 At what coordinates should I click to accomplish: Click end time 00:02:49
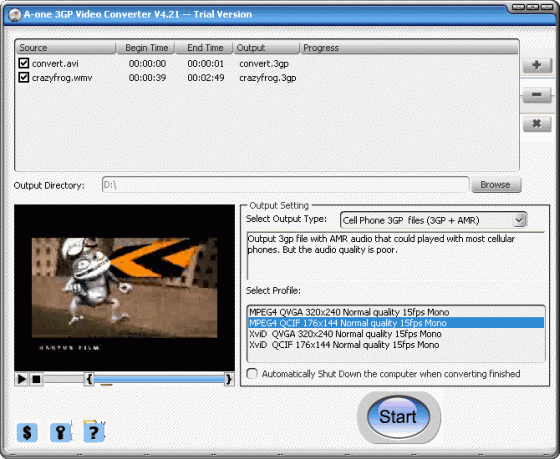pos(206,78)
